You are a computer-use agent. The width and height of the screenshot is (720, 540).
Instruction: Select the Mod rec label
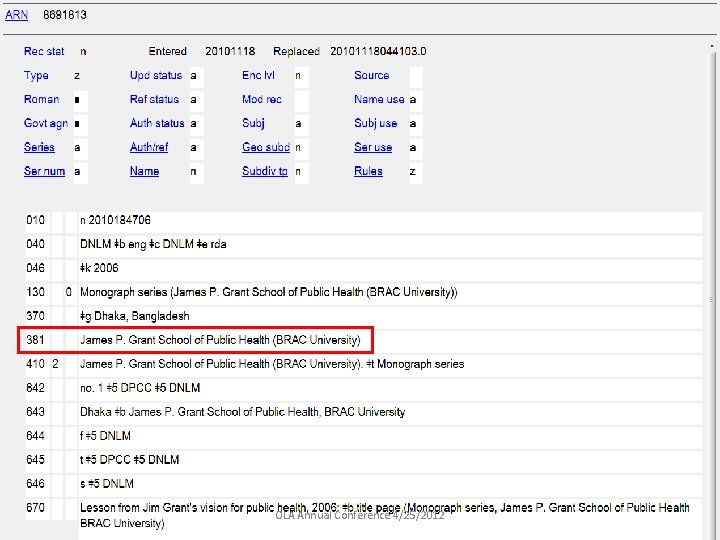click(262, 99)
